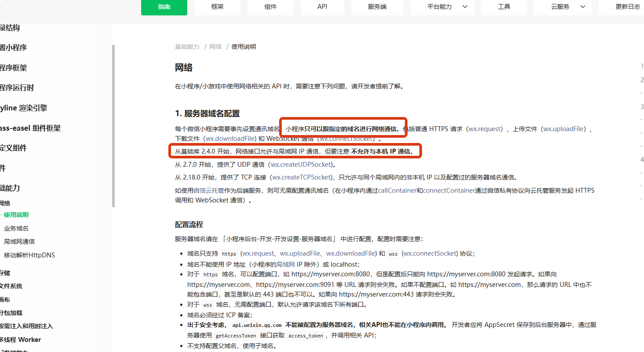Screen dimensions: 644x352
Task: Click the 1. 服务器域名配置 heading
Action: click(x=207, y=114)
